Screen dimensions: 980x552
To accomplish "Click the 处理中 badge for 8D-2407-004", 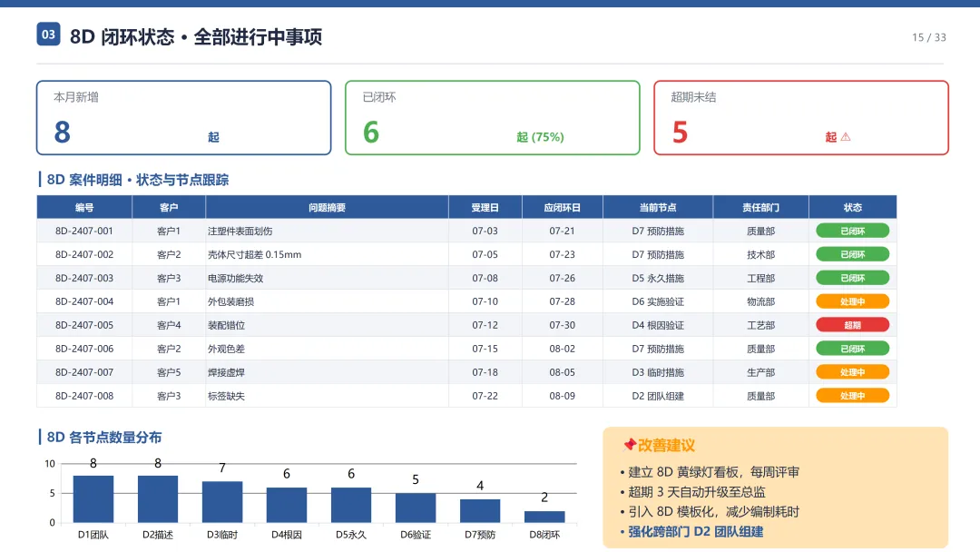I will pos(852,301).
